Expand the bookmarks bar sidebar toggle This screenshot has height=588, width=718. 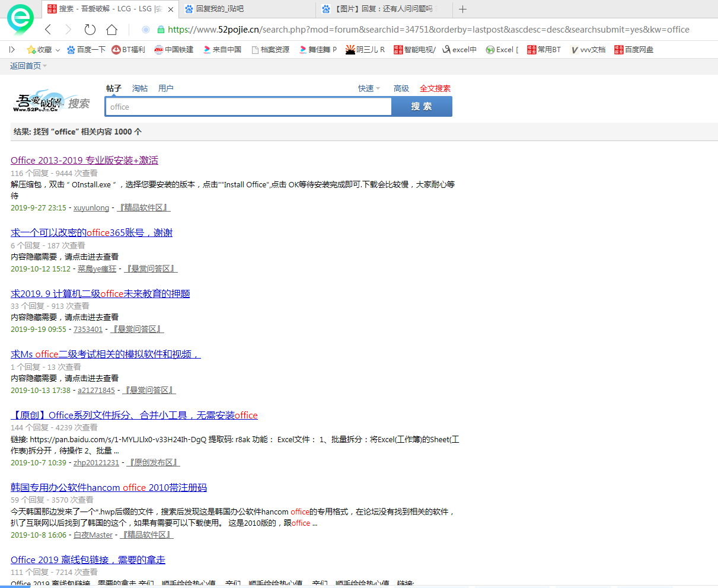tap(12, 50)
